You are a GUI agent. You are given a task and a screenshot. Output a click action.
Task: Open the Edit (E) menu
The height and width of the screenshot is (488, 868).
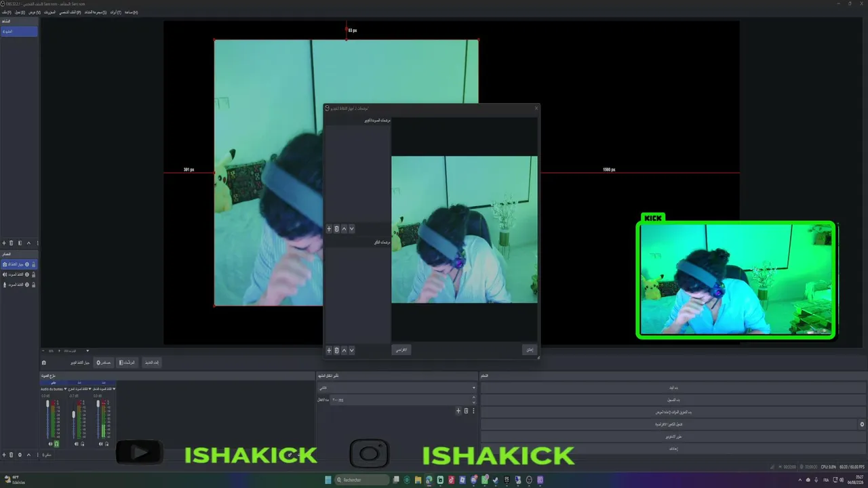click(x=20, y=12)
